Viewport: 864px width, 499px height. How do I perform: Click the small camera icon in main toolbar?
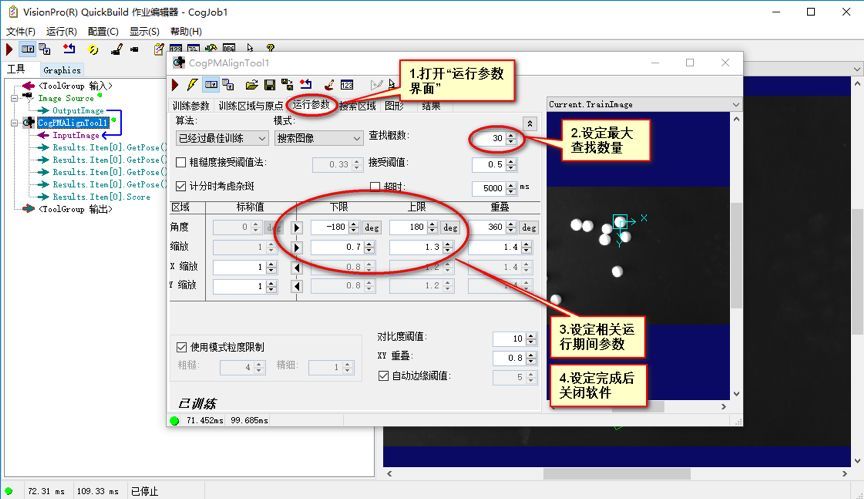134,50
